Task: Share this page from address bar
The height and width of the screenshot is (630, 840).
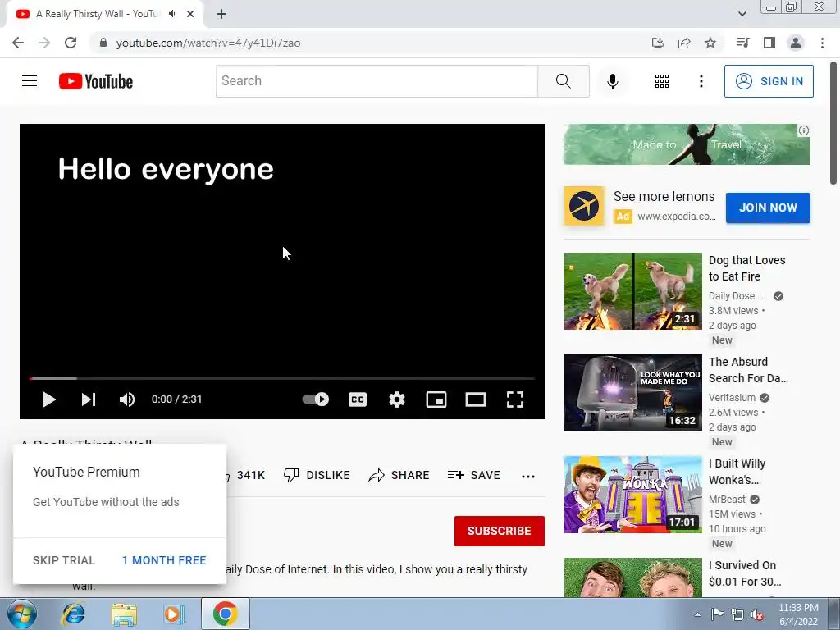Action: (684, 43)
